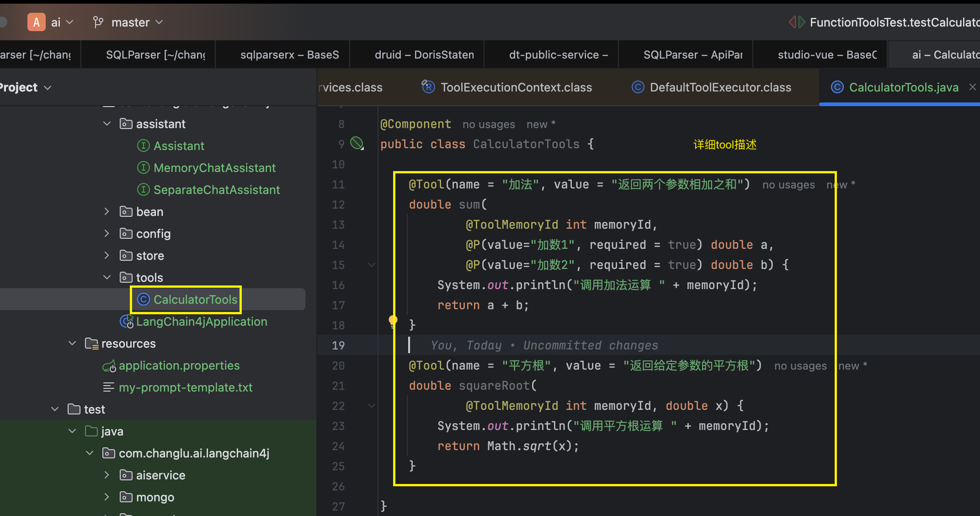Image resolution: width=980 pixels, height=516 pixels.
Task: Collapse the resources folder
Action: click(72, 344)
